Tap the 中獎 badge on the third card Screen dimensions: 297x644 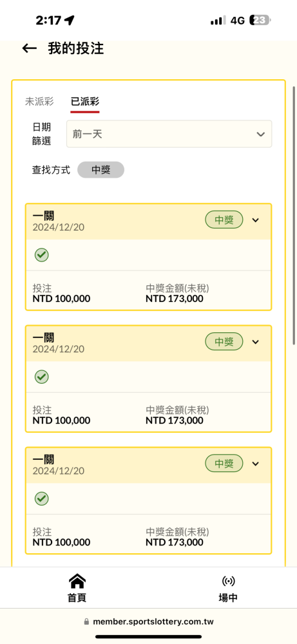224,463
